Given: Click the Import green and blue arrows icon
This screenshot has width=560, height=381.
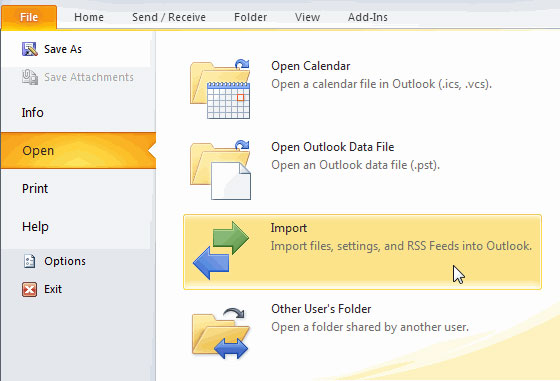Looking at the screenshot, I should [221, 250].
